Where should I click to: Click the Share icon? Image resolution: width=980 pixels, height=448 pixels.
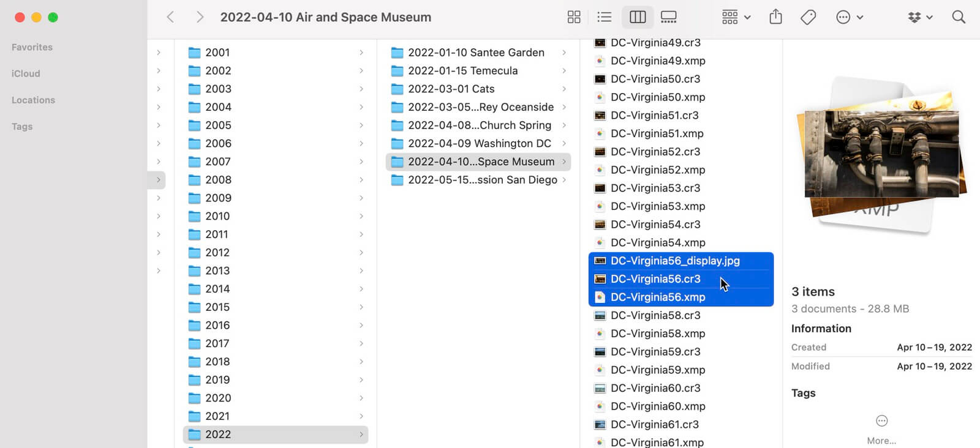(775, 17)
